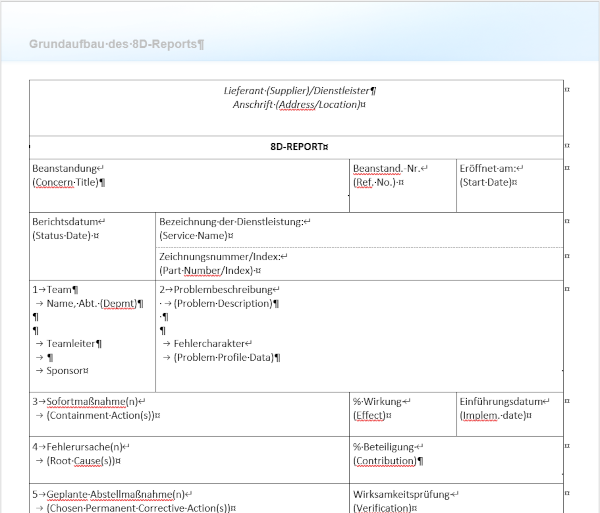Select the '8D-REPORT' title row
600x513 pixels.
[299, 146]
